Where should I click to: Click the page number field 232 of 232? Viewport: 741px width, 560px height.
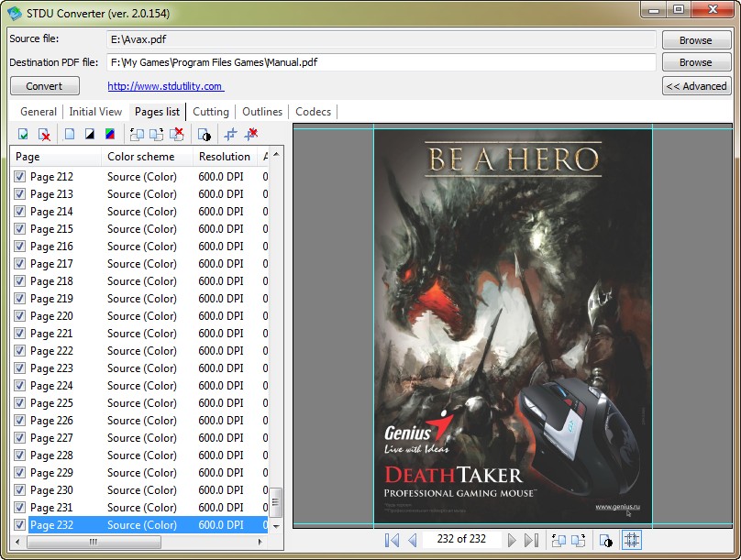(461, 539)
